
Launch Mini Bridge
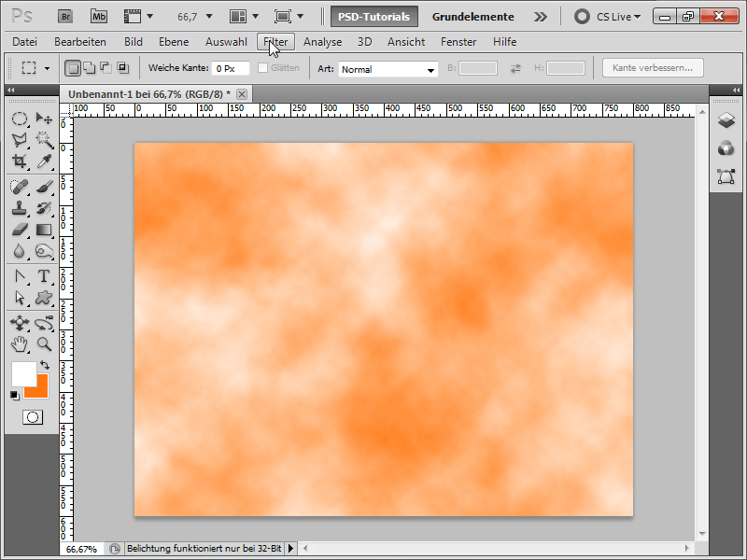(99, 17)
